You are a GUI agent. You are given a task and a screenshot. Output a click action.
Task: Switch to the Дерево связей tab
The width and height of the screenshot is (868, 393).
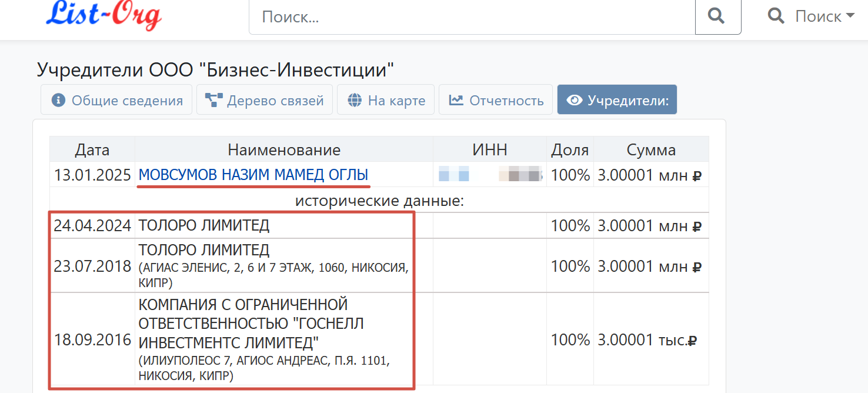[x=265, y=100]
